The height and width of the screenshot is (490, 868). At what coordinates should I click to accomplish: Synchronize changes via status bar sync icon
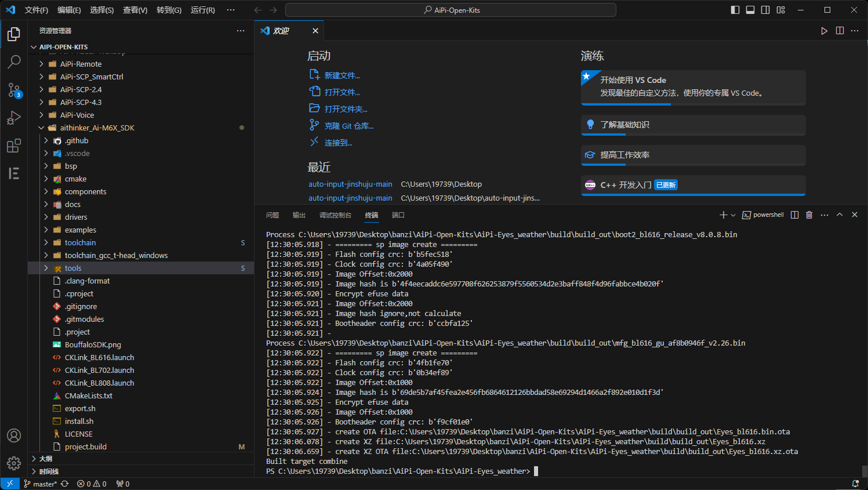tap(65, 484)
